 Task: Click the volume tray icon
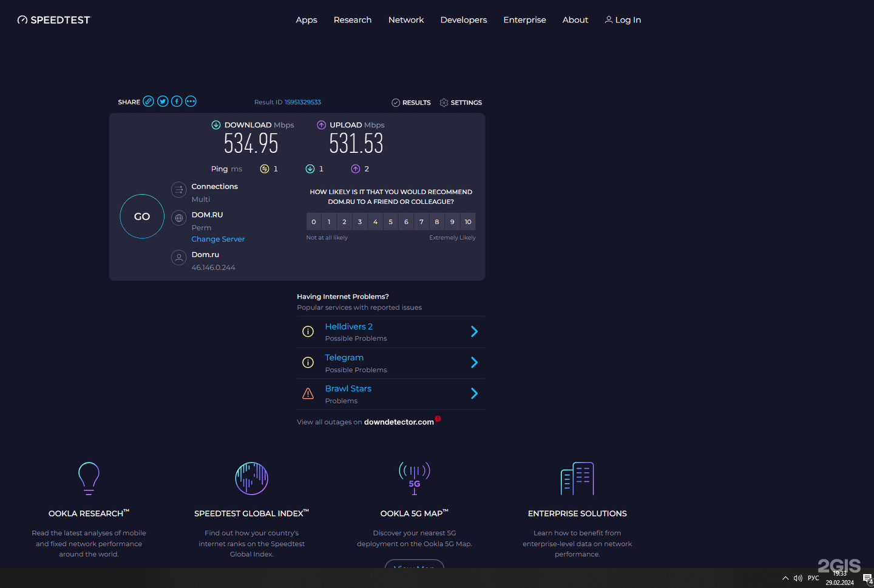[798, 578]
